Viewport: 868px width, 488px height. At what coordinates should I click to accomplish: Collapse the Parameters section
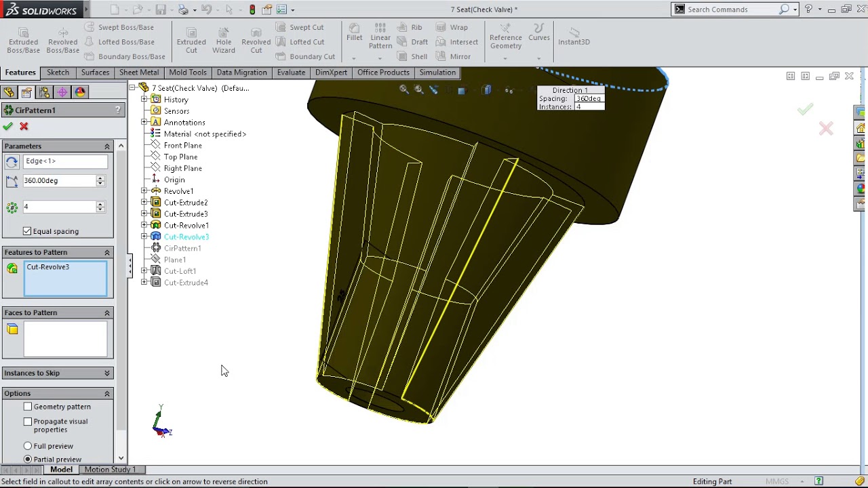coord(106,146)
